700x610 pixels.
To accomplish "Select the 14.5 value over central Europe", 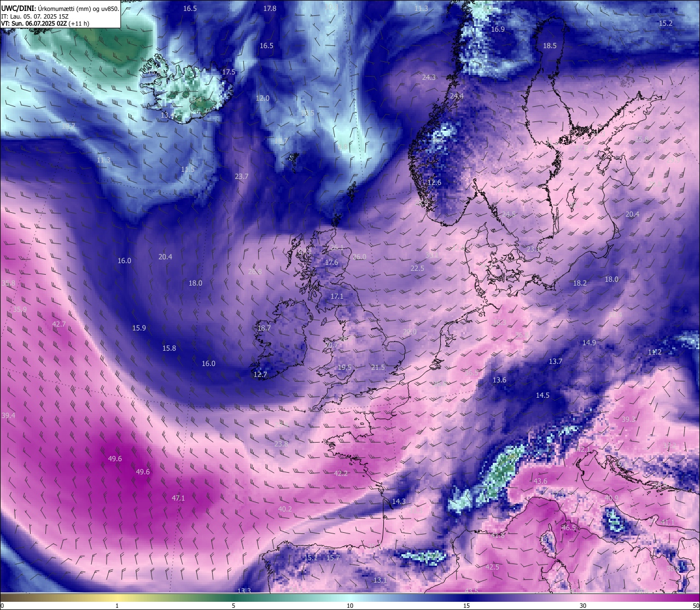I will click(x=542, y=396).
